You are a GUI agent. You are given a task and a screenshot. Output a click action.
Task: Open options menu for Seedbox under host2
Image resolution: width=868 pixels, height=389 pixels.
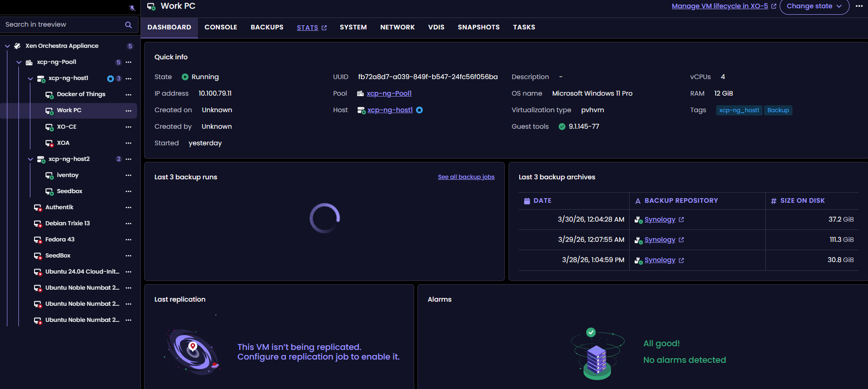click(x=128, y=191)
